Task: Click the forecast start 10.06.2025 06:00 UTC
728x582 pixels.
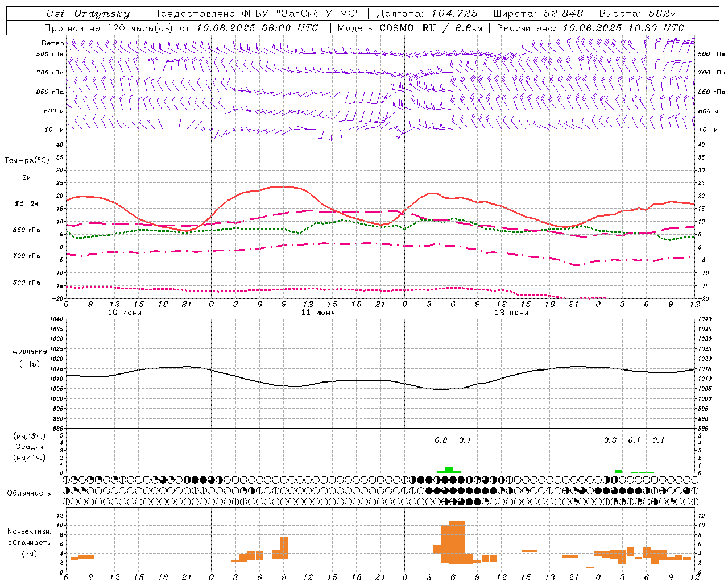Action: tap(257, 27)
